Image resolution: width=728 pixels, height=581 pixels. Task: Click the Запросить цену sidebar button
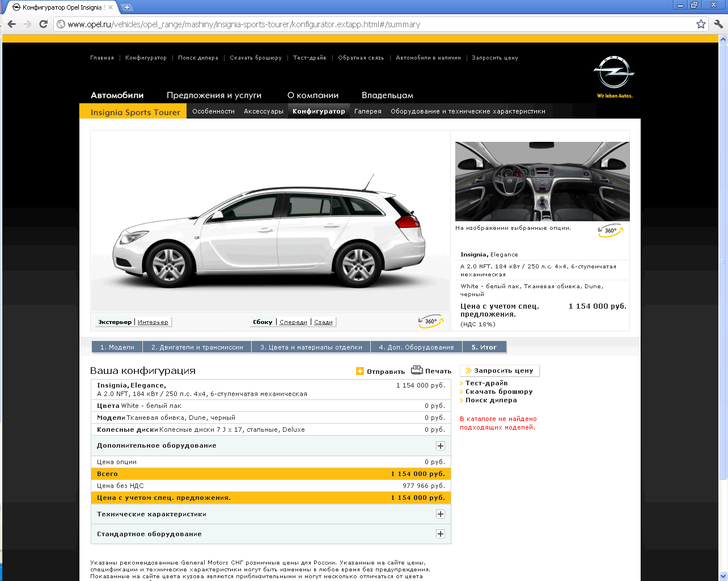(500, 371)
